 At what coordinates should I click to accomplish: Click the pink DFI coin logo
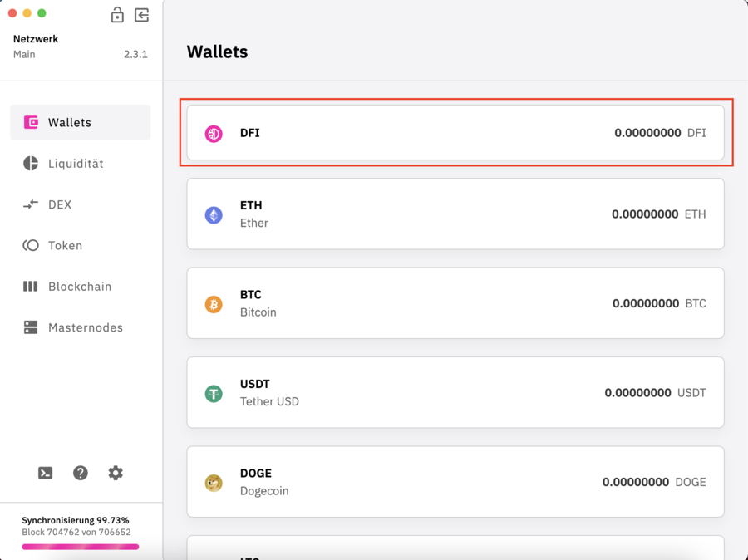[x=213, y=133]
